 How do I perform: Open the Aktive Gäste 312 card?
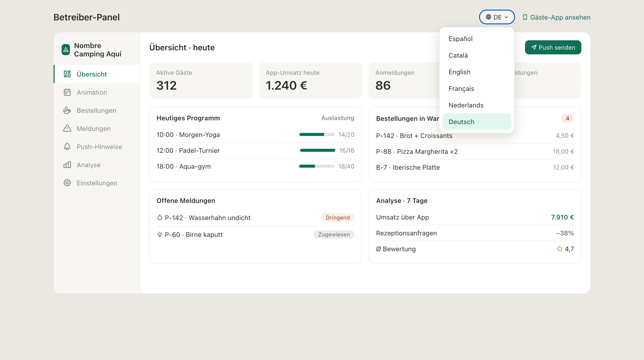click(201, 81)
